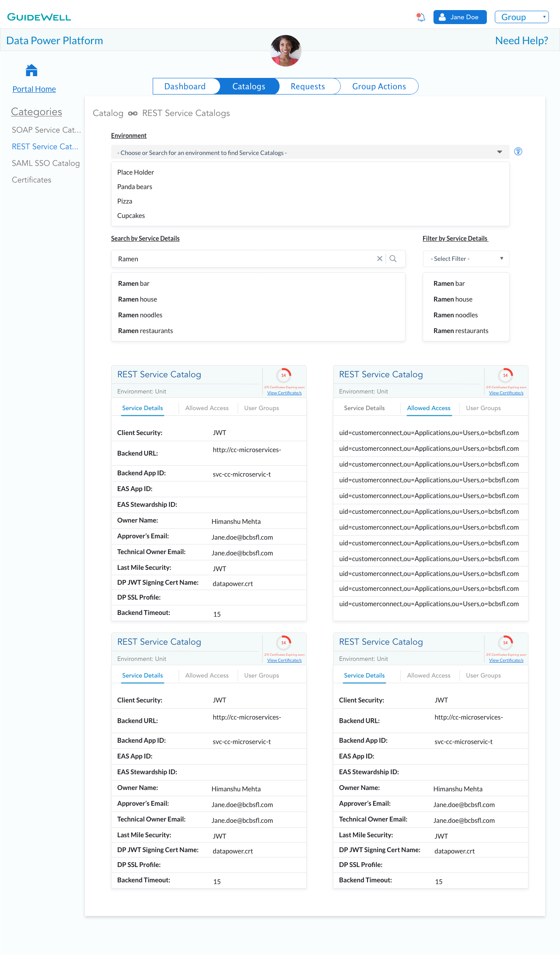Click the Need Help? link
The height and width of the screenshot is (955, 560).
point(521,41)
